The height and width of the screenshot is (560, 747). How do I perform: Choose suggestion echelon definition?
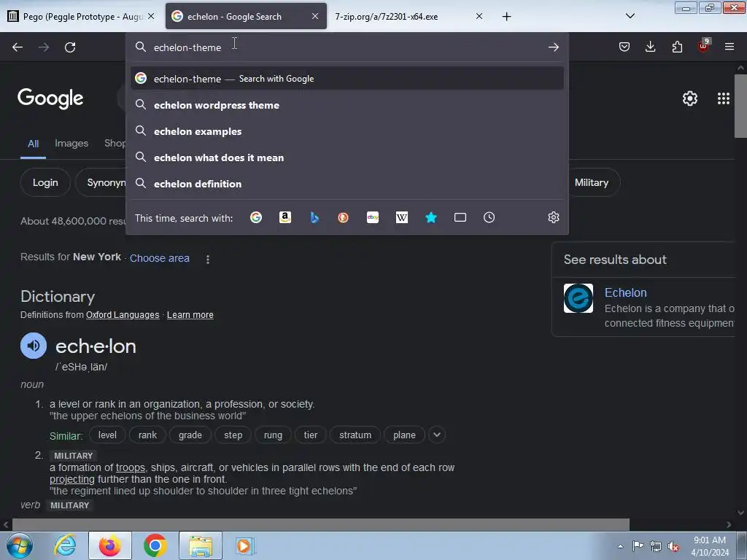(347, 184)
